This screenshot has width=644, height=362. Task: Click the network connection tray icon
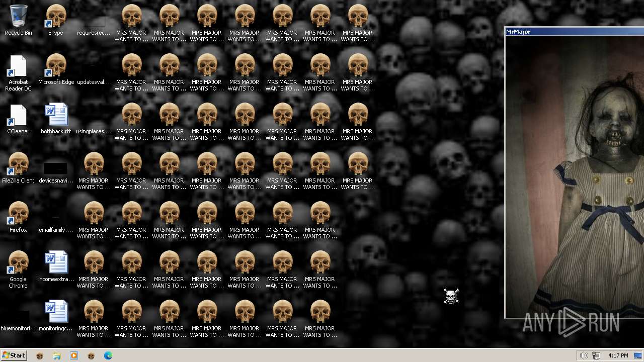pos(596,355)
